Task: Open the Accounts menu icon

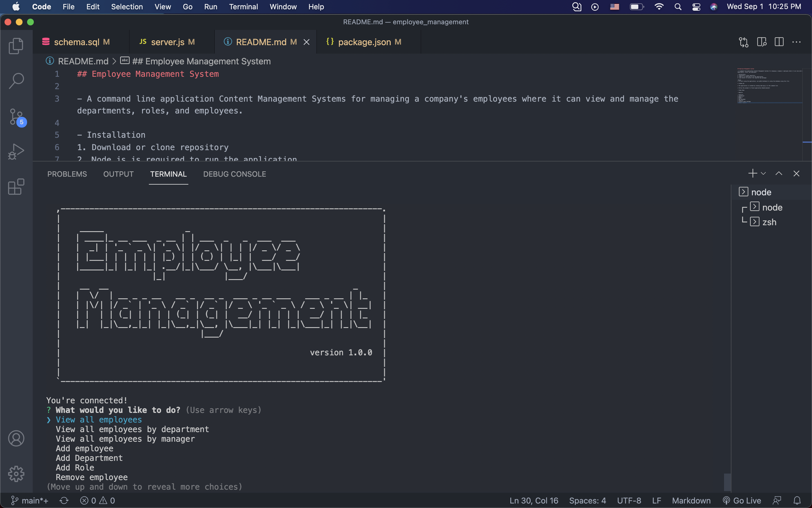Action: point(16,438)
